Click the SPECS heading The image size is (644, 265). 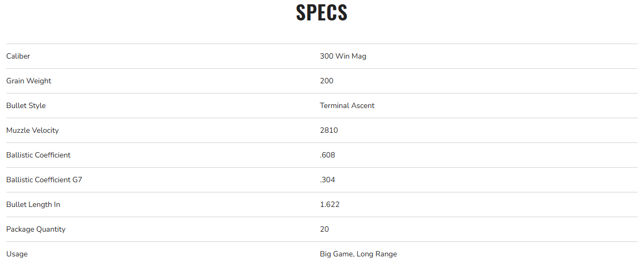click(321, 13)
